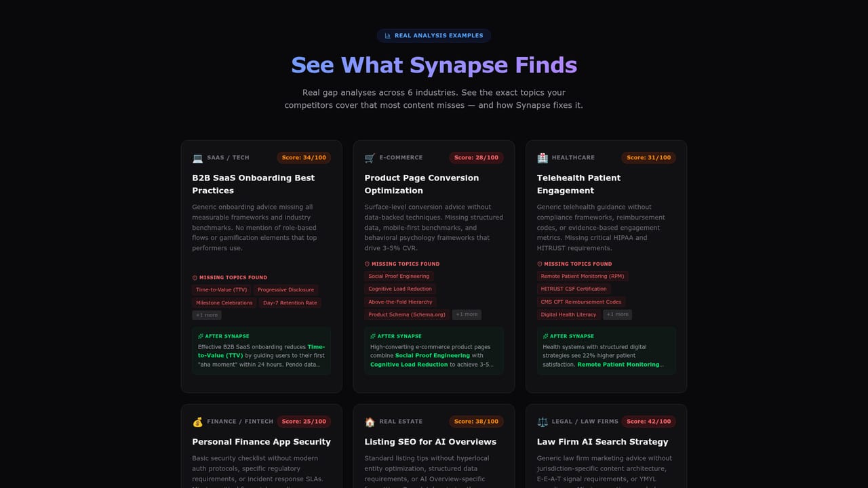Click the After Synapse sparkle icon in Telehealth card
The height and width of the screenshot is (488, 868).
tap(546, 336)
